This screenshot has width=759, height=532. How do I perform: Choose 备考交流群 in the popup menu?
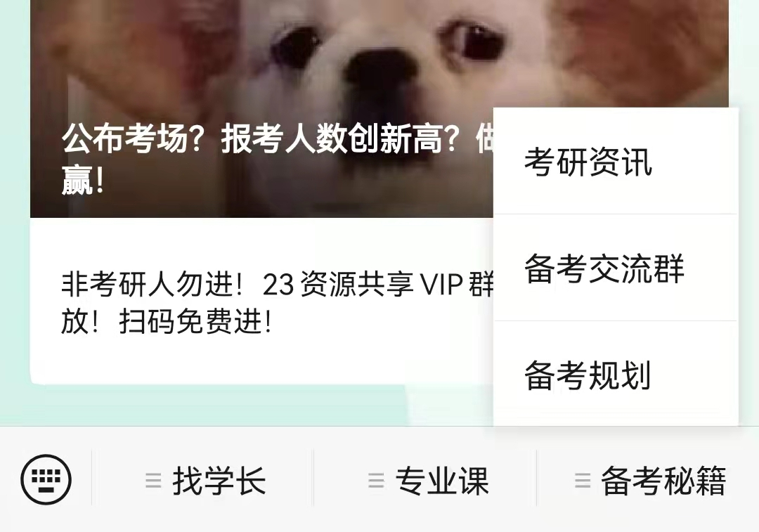[x=616, y=268]
